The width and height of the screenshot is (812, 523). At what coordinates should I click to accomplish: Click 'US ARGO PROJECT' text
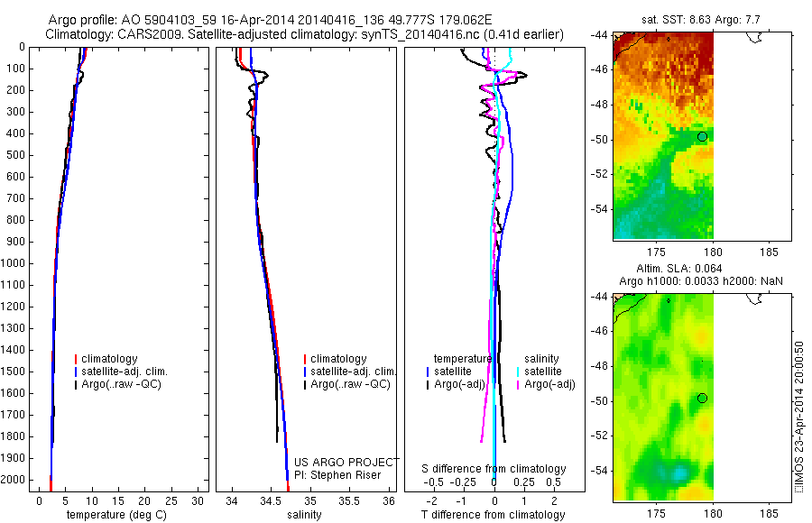(x=346, y=462)
